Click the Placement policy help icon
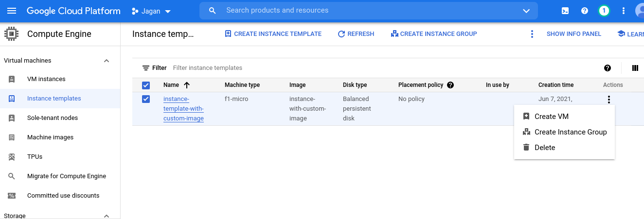The width and height of the screenshot is (644, 219). [450, 85]
